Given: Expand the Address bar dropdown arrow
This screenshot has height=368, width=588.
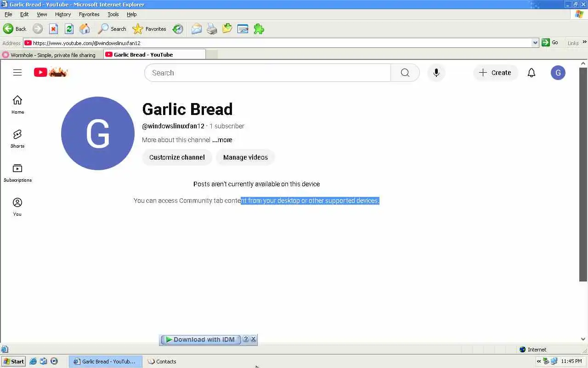Looking at the screenshot, I should [x=535, y=43].
